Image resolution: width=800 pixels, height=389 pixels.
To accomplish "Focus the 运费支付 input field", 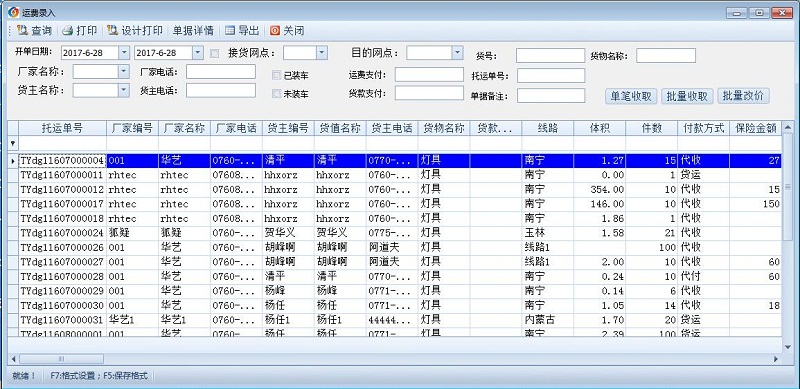I will [x=429, y=75].
